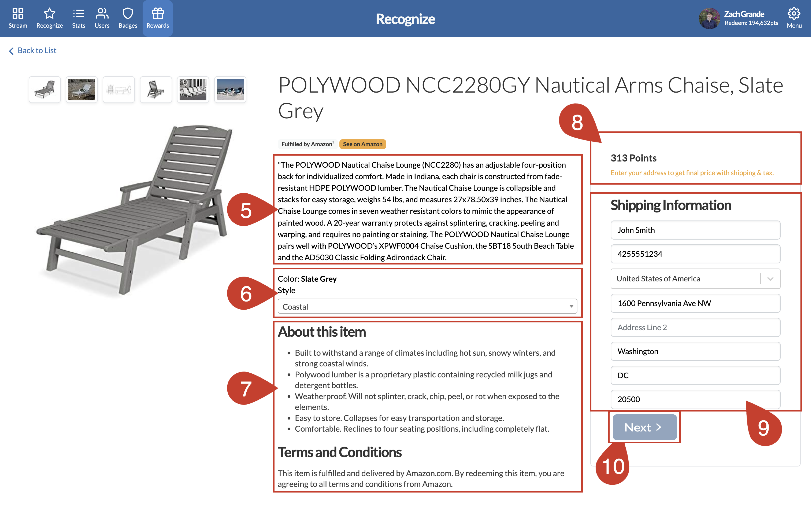Click the About this item heading

tap(322, 332)
